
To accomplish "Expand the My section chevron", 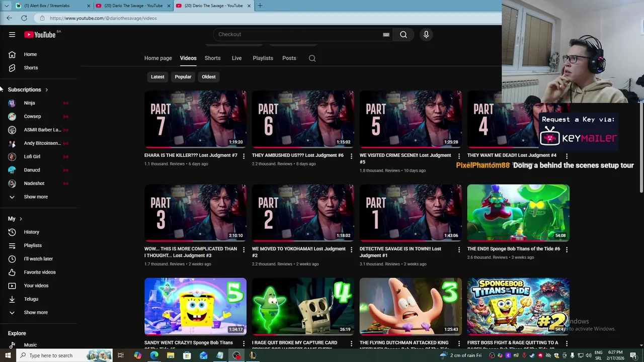I will (21, 219).
